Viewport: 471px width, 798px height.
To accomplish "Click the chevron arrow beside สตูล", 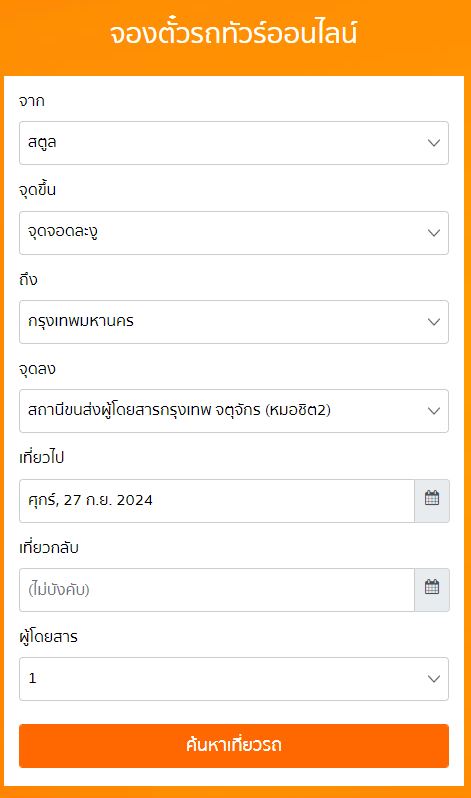I will tap(434, 143).
